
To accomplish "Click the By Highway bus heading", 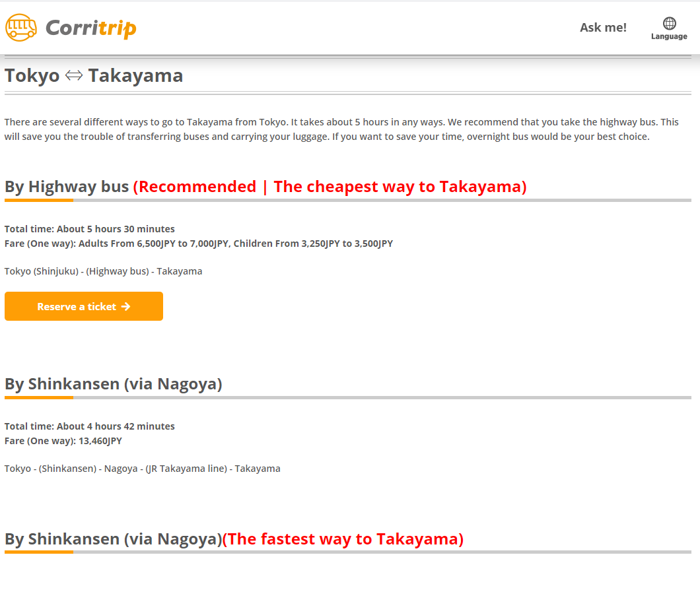I will (67, 187).
